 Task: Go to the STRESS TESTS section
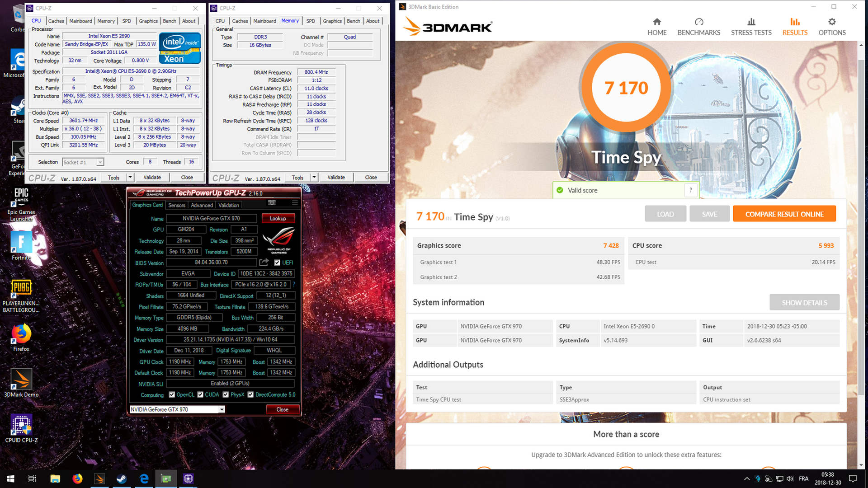point(751,27)
